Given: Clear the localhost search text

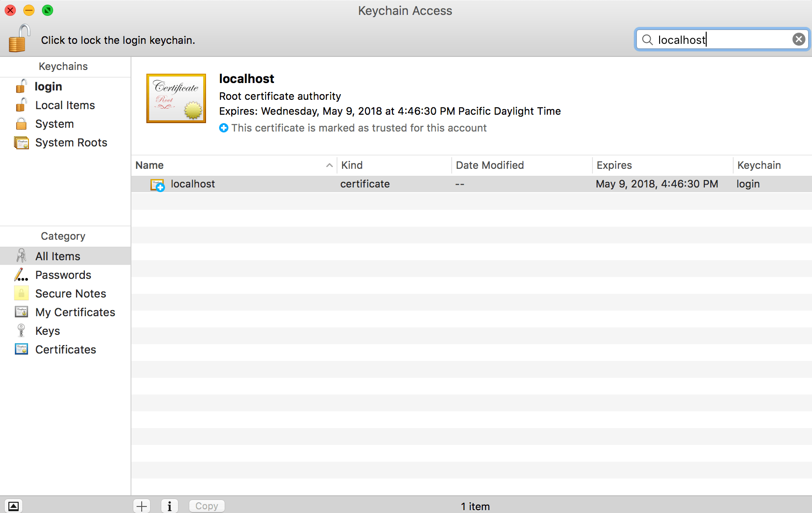Looking at the screenshot, I should point(799,39).
